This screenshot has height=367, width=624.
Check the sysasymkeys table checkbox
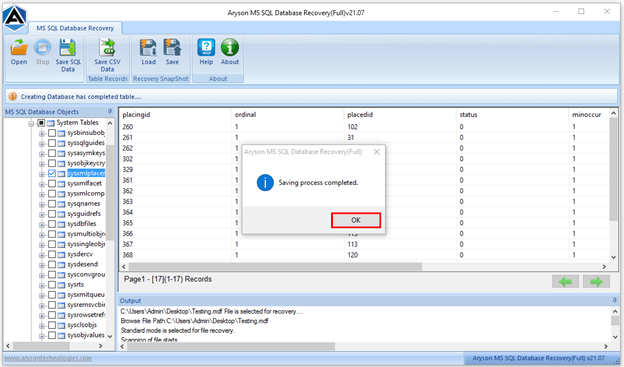52,153
